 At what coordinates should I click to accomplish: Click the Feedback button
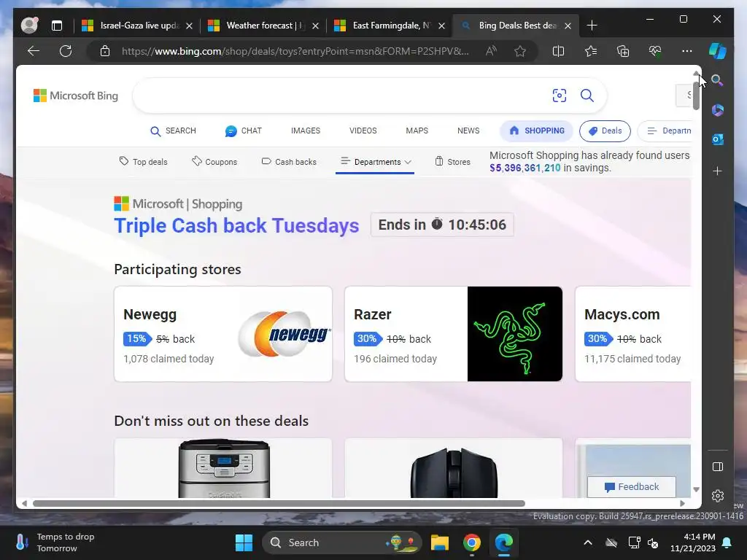[x=632, y=486]
